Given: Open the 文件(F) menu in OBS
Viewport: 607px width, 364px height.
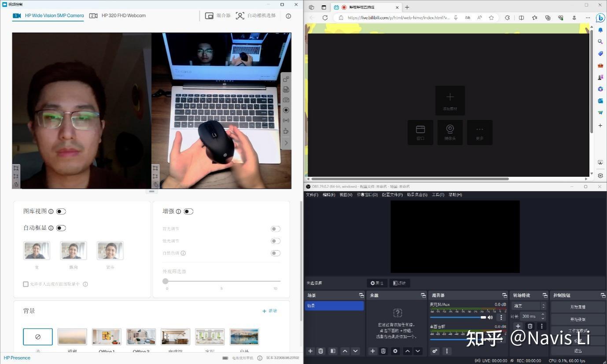Looking at the screenshot, I should click(x=312, y=195).
